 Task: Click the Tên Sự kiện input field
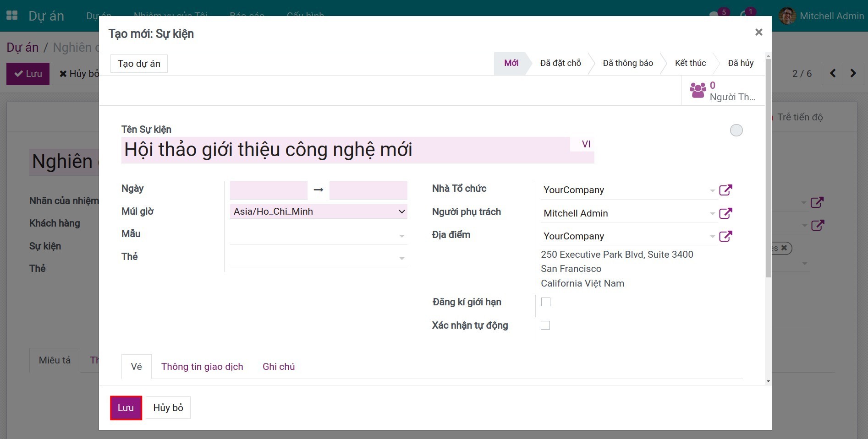tap(321, 150)
